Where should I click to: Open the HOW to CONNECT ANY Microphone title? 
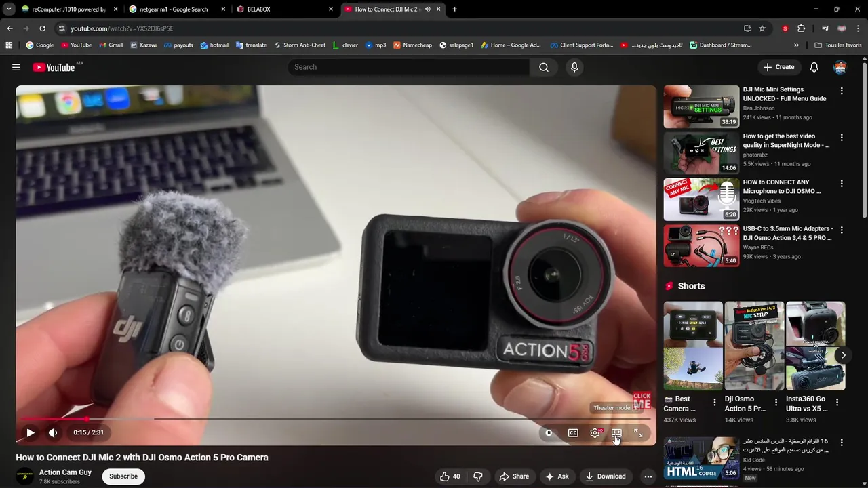coord(782,186)
